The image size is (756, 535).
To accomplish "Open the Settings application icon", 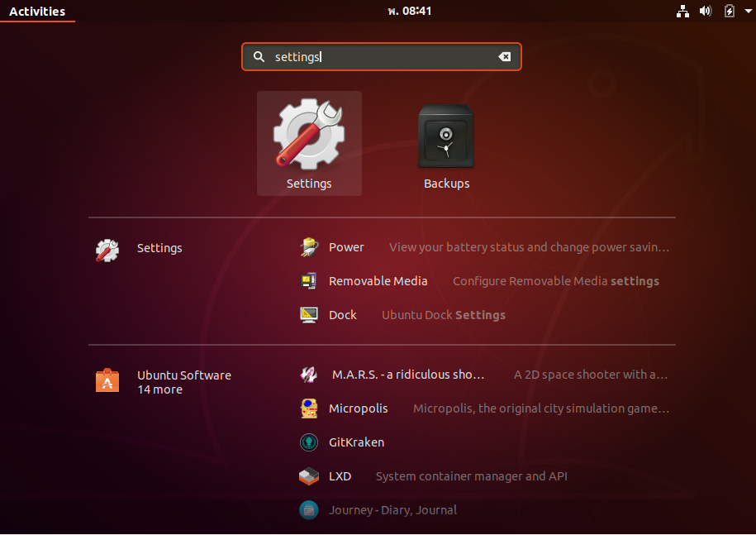I will [x=309, y=135].
